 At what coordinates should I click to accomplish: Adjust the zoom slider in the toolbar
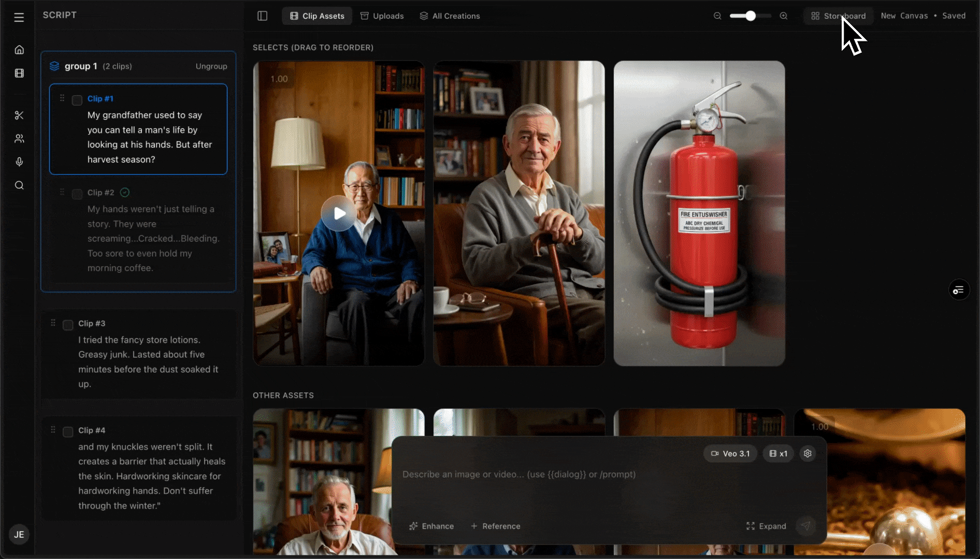[x=750, y=16]
